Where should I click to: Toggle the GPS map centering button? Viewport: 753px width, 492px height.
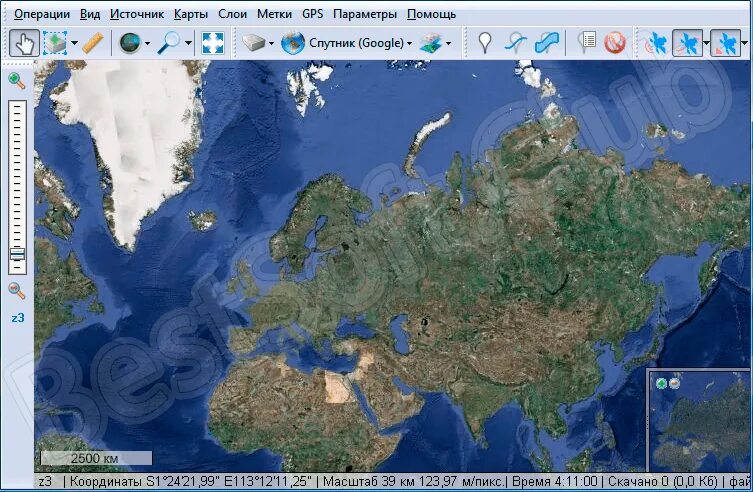click(725, 43)
